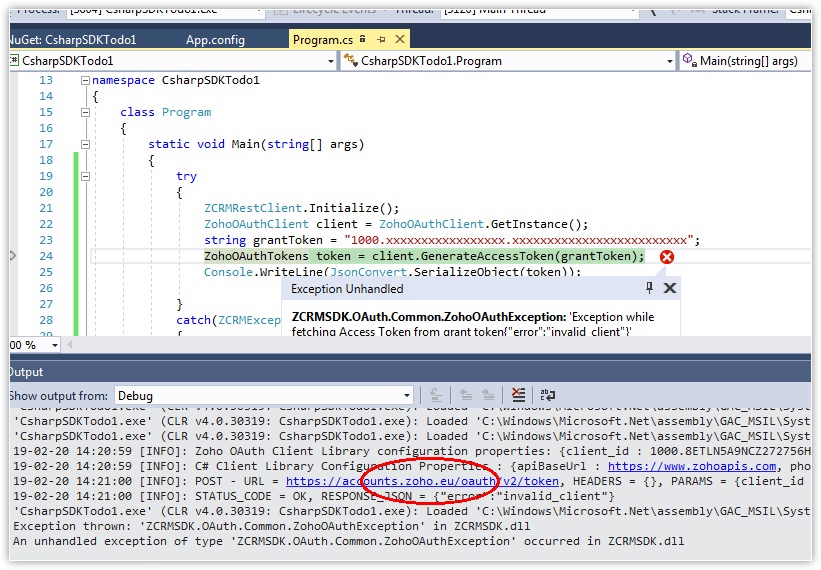The image size is (821, 570).
Task: Click the try keyword on line 19
Action: pos(186,176)
